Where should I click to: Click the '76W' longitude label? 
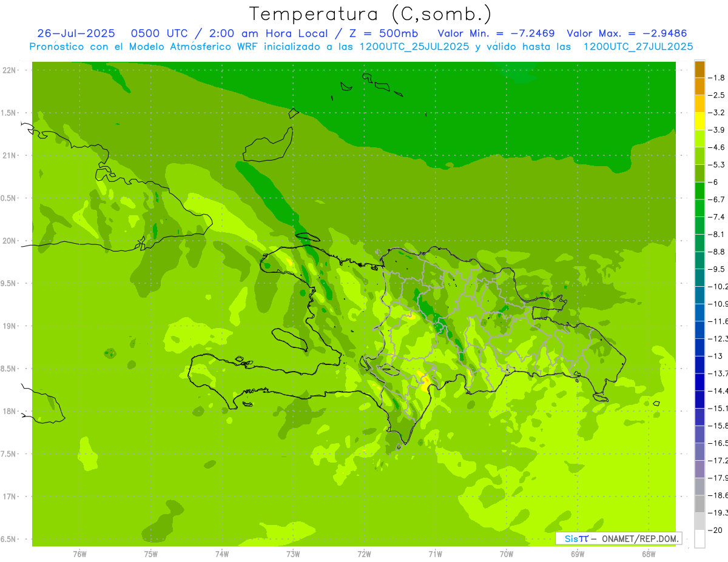[x=79, y=554]
